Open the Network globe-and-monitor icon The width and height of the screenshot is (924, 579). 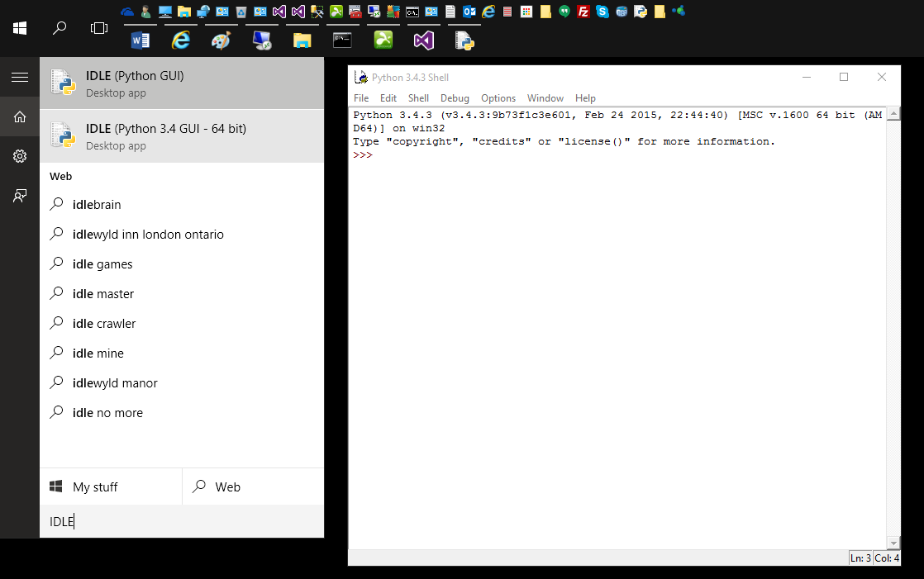click(x=203, y=12)
